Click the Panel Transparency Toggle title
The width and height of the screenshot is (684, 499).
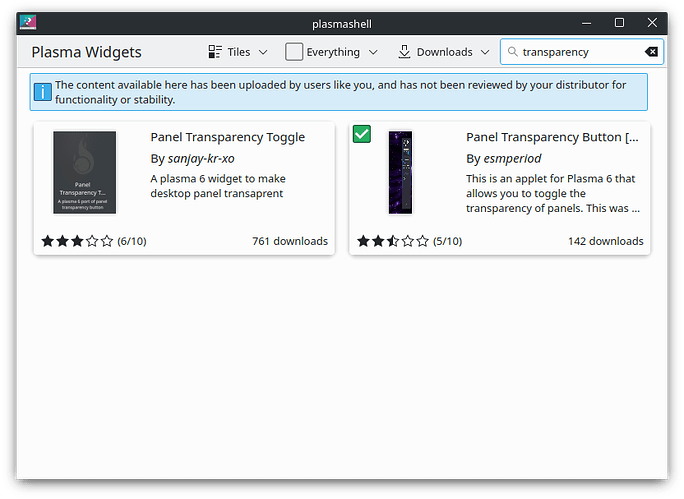point(227,137)
